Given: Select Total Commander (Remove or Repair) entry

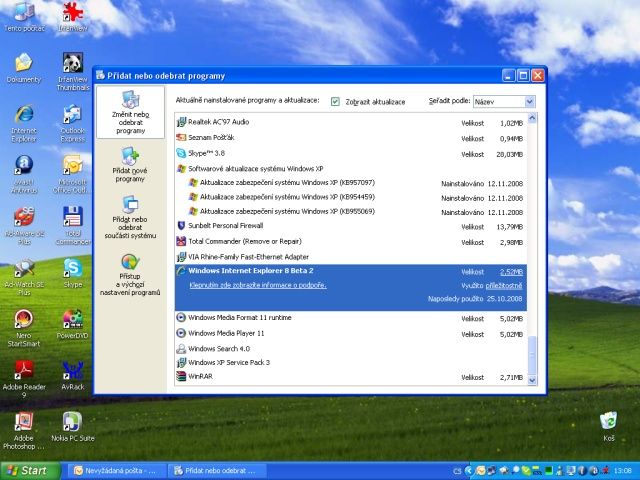Looking at the screenshot, I should point(351,242).
